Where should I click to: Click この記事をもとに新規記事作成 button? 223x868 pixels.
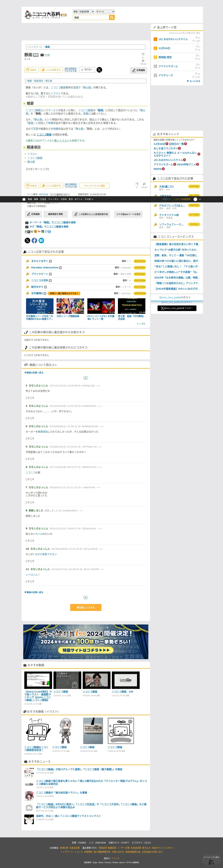[91, 214]
